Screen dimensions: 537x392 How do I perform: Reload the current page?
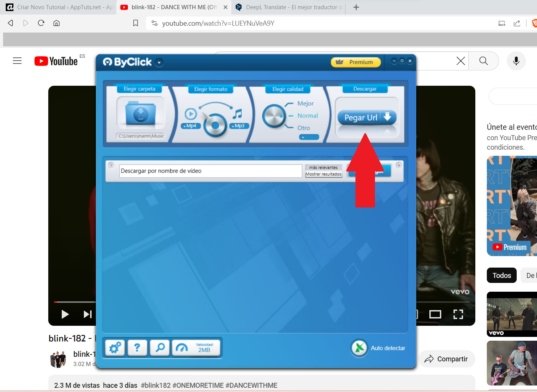coord(41,23)
